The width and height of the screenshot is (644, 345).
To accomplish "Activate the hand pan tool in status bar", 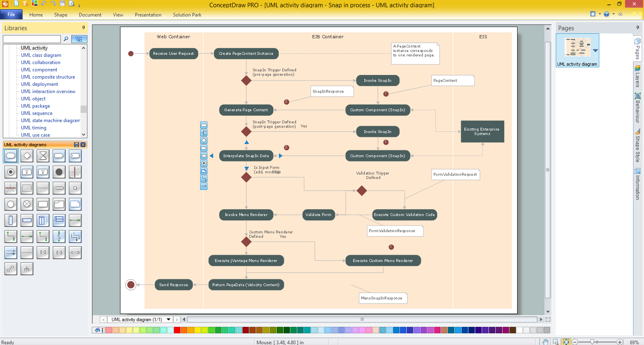I will pos(545,342).
